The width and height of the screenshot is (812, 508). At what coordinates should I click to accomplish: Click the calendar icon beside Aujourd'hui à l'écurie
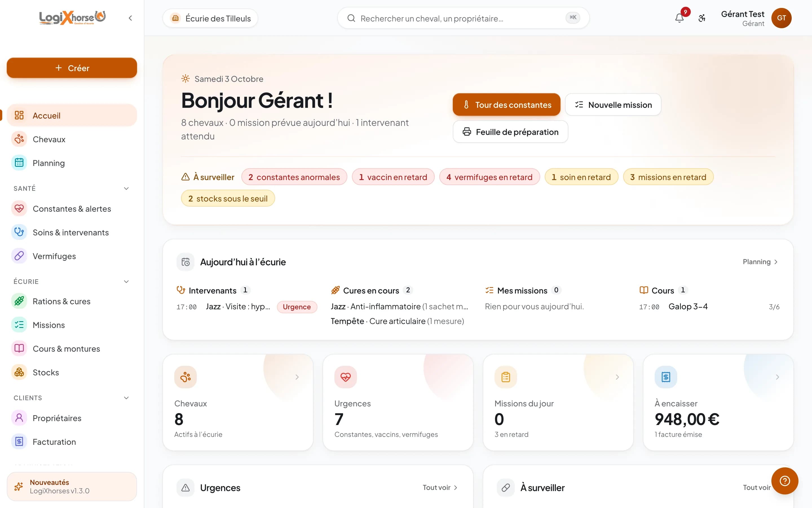[x=186, y=262]
